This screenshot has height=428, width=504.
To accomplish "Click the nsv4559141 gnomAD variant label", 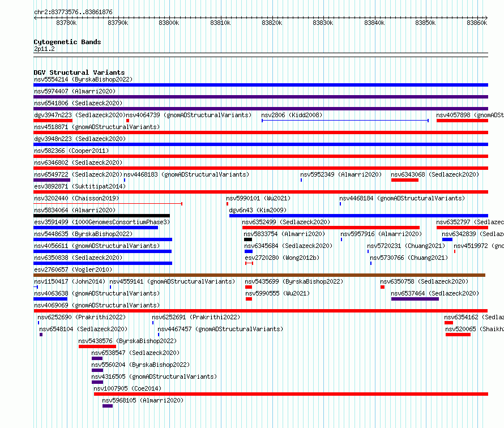I will tap(172, 281).
